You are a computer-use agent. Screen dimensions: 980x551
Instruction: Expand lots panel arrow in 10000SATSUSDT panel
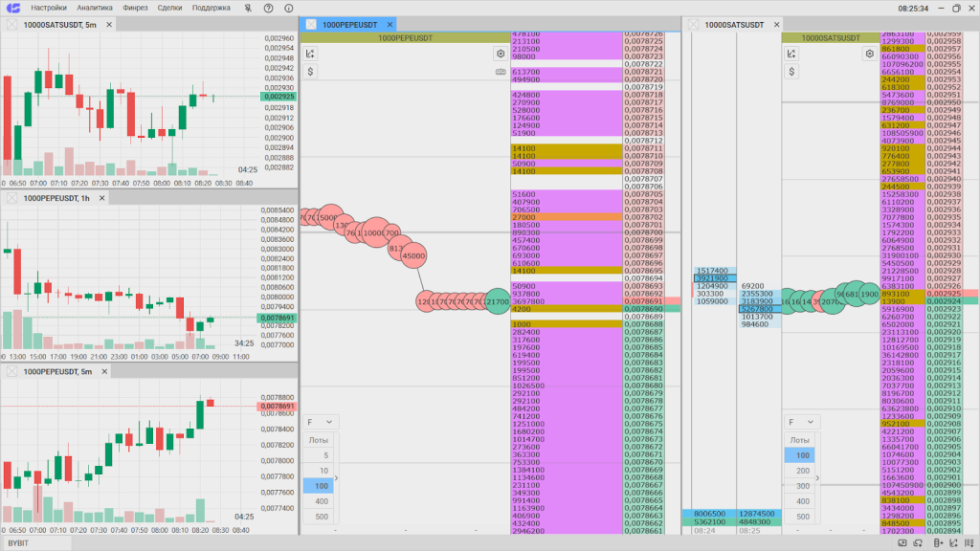(x=818, y=478)
